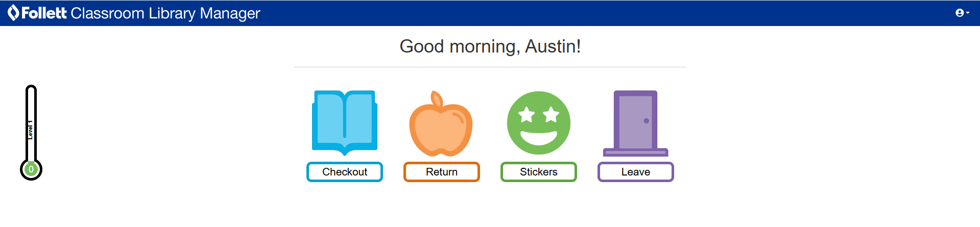Click the Classroom Library Manager title text
980x227 pixels.
pyautogui.click(x=165, y=13)
